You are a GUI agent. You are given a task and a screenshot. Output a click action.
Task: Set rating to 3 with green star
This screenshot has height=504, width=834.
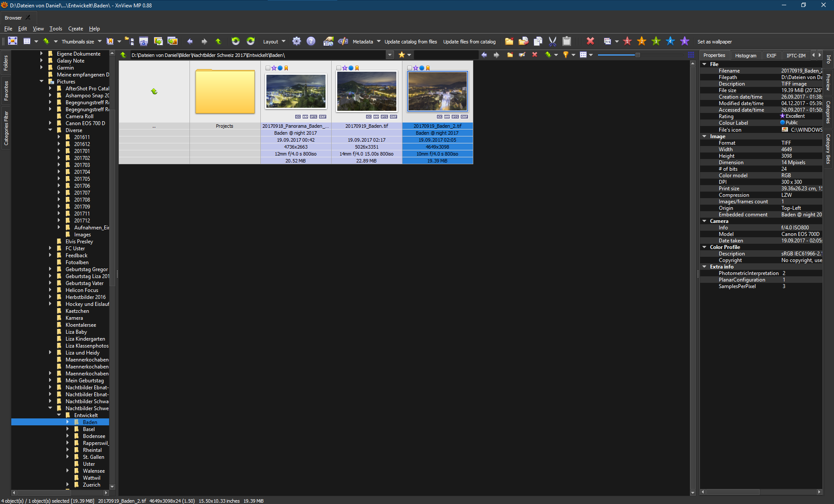click(x=656, y=41)
